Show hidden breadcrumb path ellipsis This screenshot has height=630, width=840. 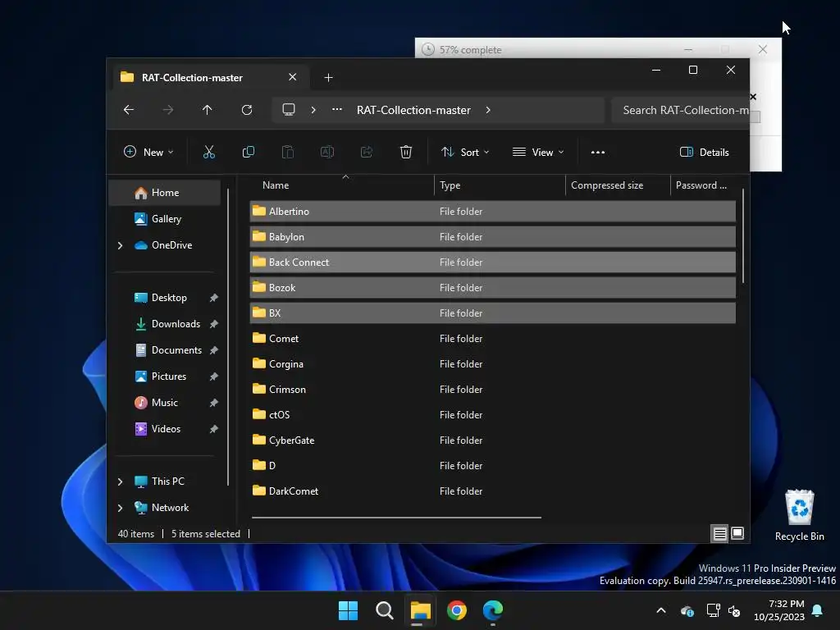(x=337, y=109)
